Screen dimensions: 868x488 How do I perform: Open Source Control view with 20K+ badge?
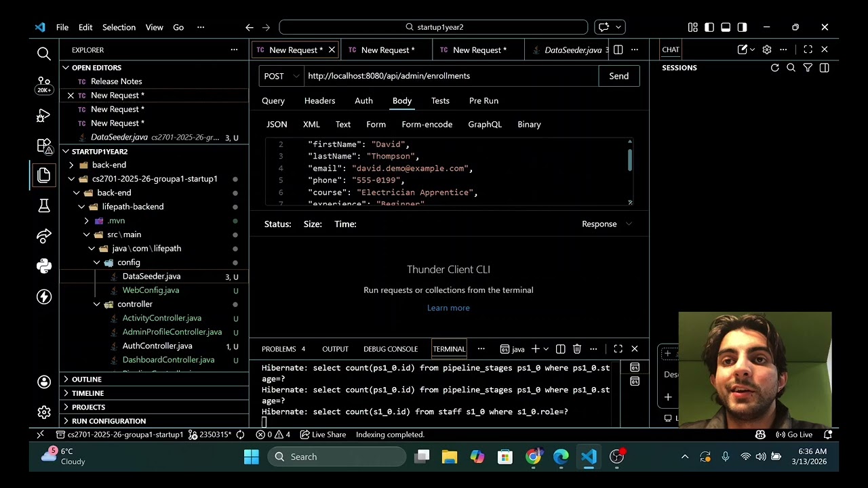coord(44,84)
